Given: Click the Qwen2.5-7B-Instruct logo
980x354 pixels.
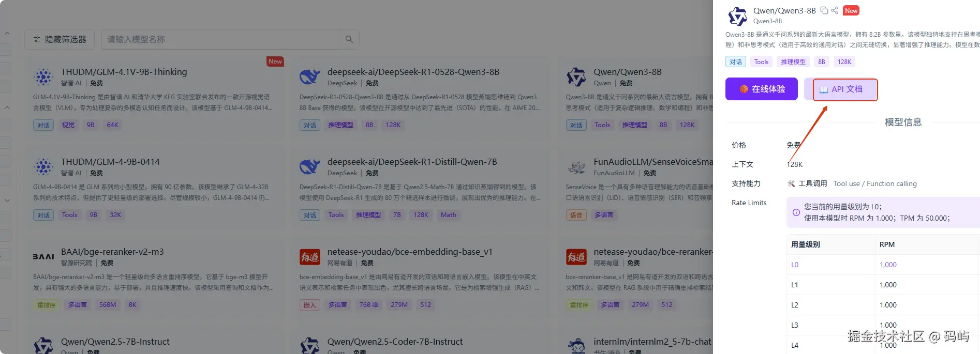Looking at the screenshot, I should click(x=43, y=346).
